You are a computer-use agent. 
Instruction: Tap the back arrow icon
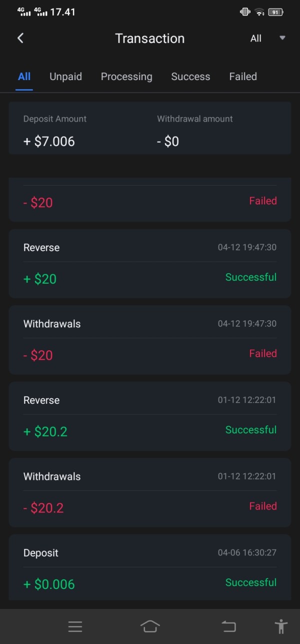click(20, 39)
